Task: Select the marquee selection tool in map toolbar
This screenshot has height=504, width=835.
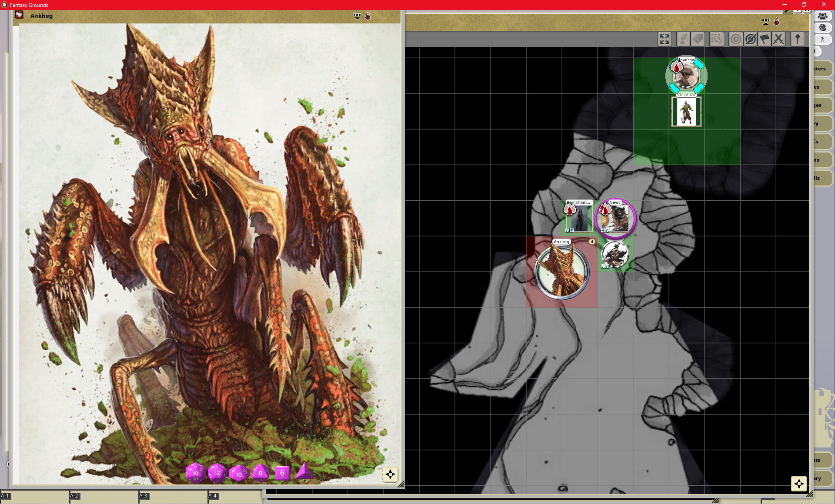Action: 716,39
